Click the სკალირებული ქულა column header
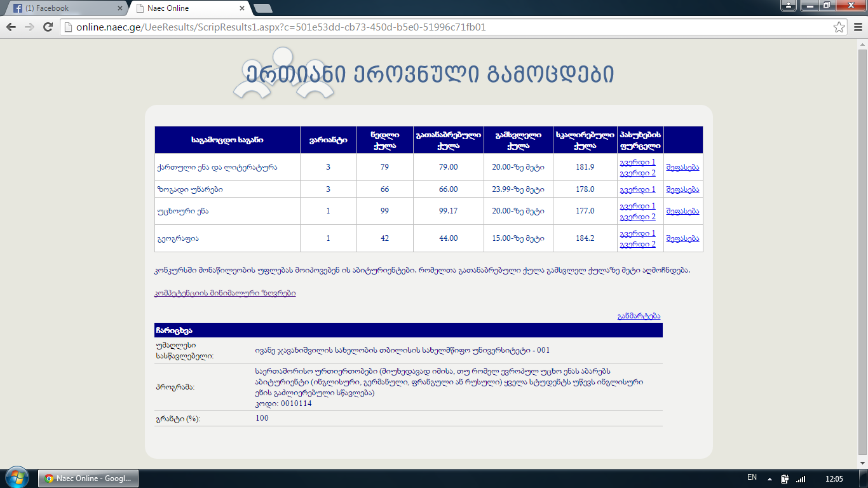The height and width of the screenshot is (488, 868). click(585, 140)
